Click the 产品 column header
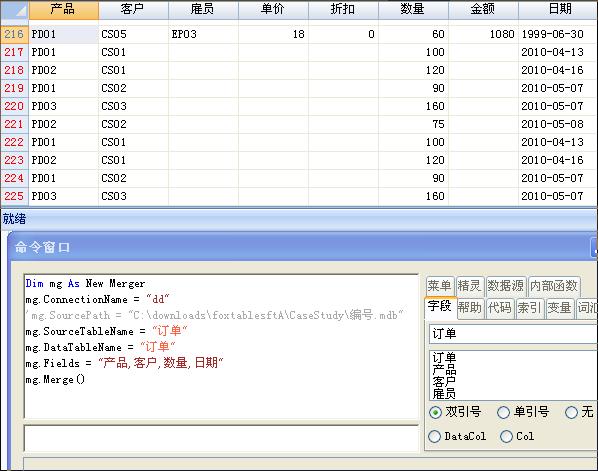The width and height of the screenshot is (598, 471). [x=64, y=10]
